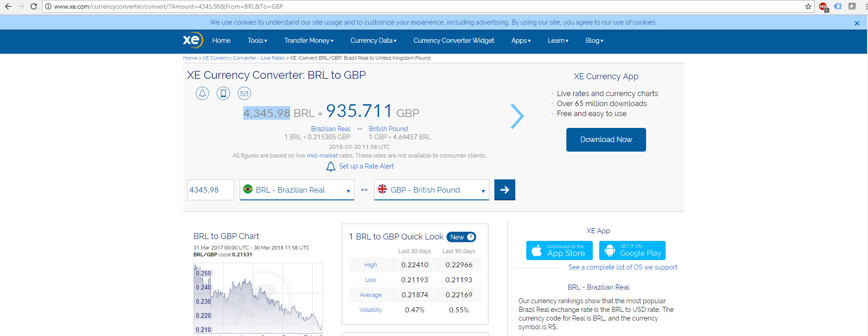Click the Brazil flag in From dropdown

click(248, 189)
